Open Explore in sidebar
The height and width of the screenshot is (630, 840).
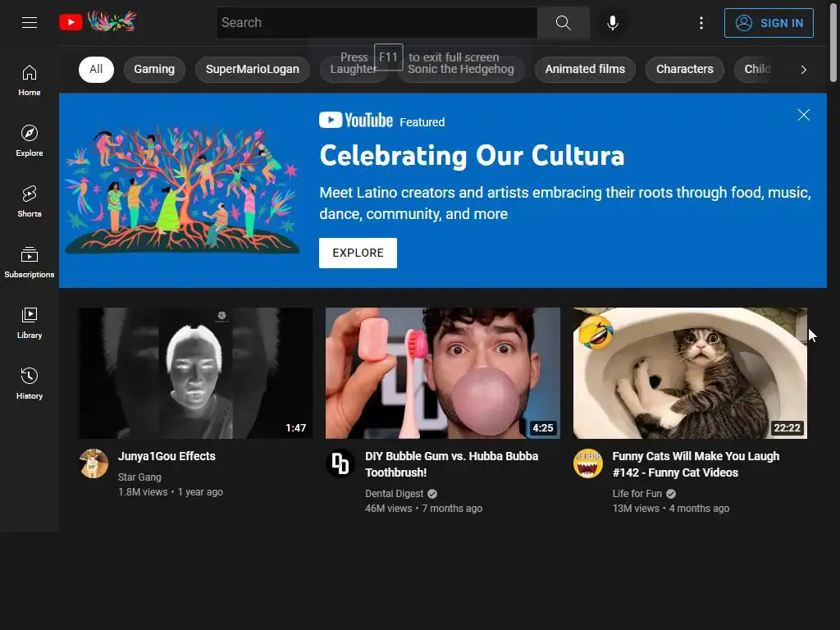[x=30, y=141]
